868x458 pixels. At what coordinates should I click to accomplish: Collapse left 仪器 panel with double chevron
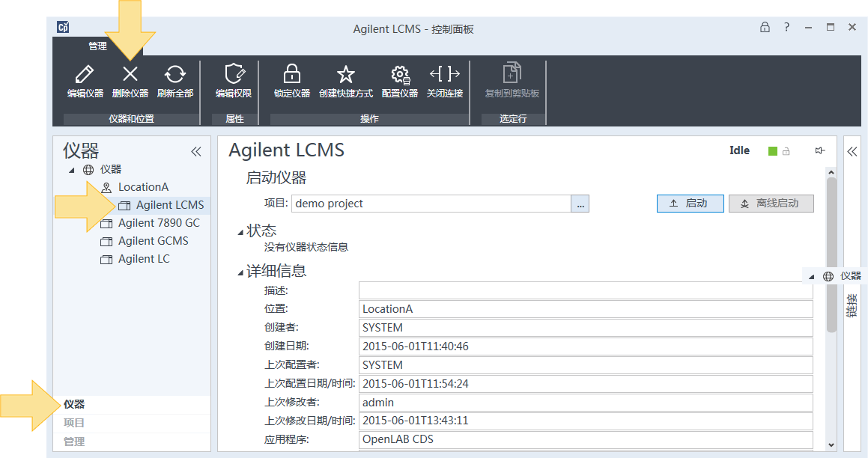pos(196,152)
